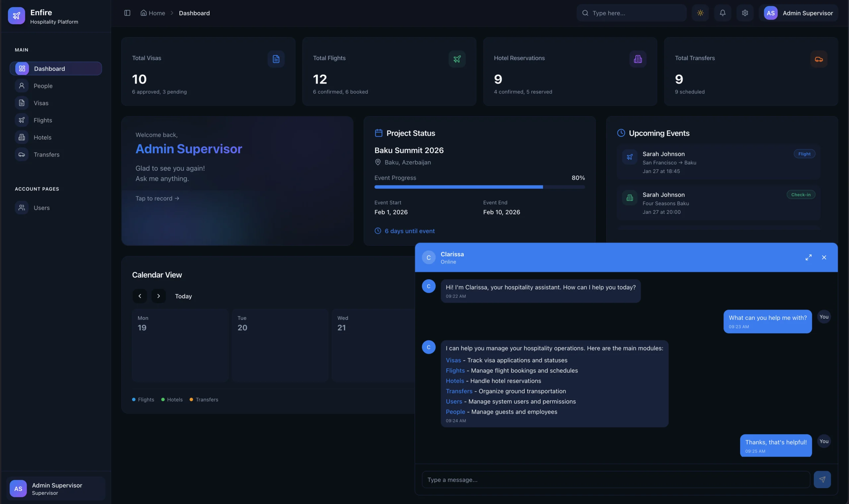Send message with paper plane button

click(x=822, y=479)
